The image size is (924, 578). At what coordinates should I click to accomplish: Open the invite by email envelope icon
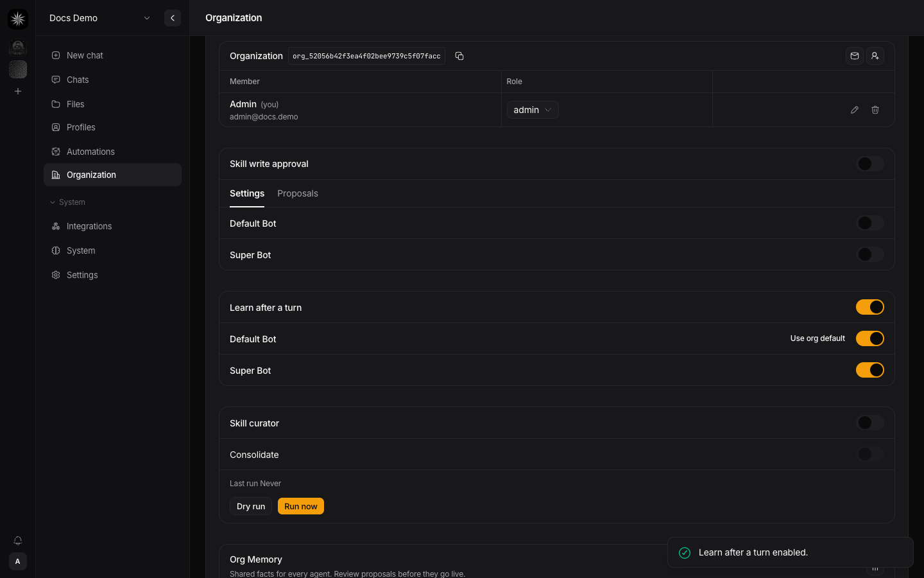[855, 56]
